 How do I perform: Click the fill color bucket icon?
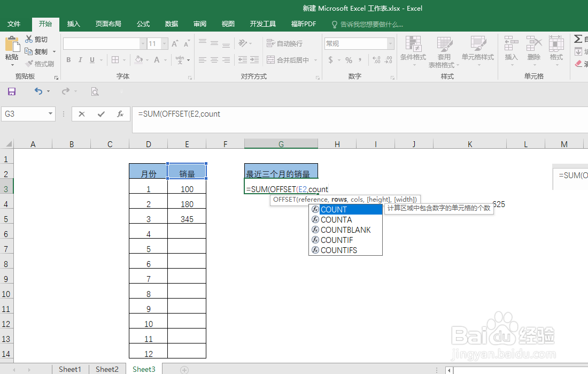click(139, 60)
